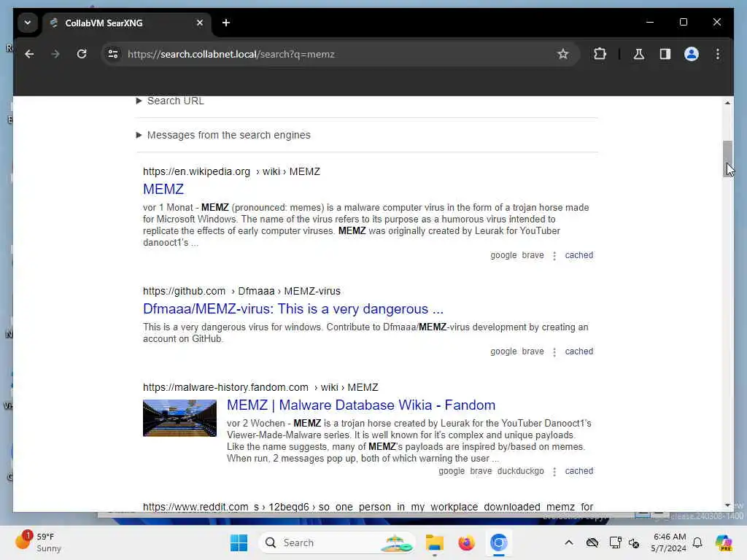Open Chrome Labs flask icon
The width and height of the screenshot is (747, 560).
[x=639, y=54]
